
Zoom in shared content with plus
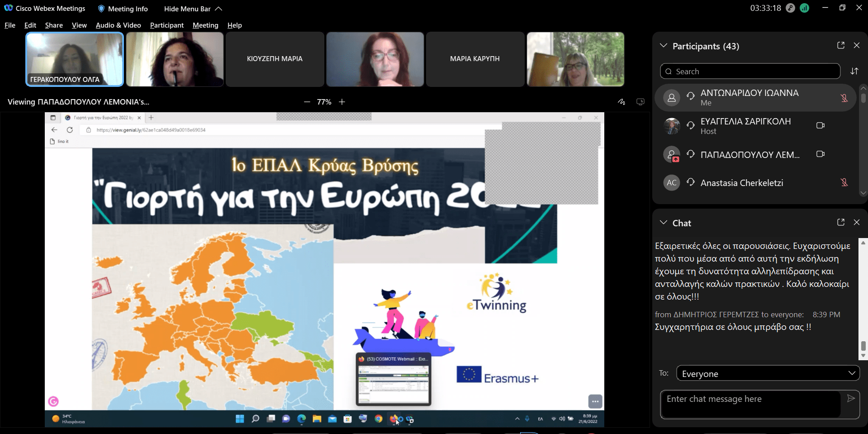point(342,102)
